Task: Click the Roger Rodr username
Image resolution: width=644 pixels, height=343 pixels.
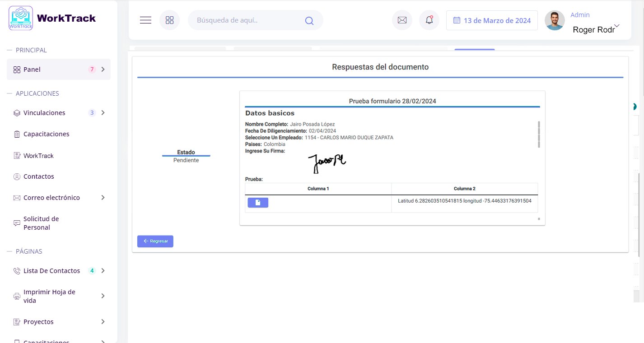Action: click(x=593, y=30)
